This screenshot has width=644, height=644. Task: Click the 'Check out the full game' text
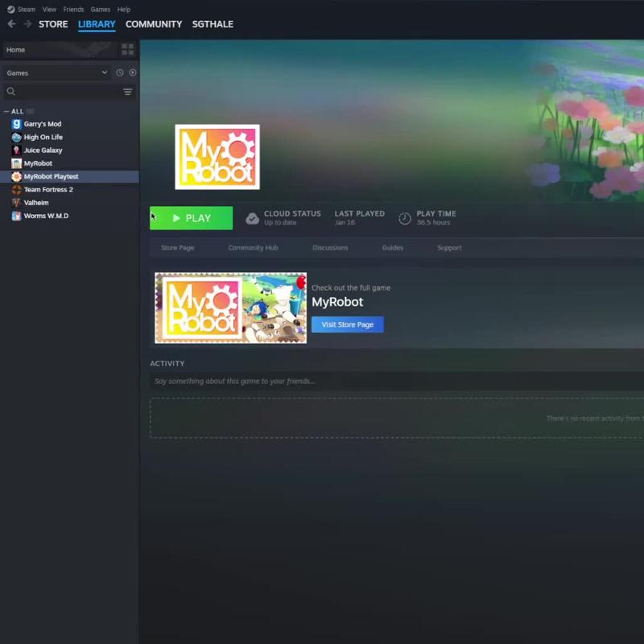coord(351,288)
